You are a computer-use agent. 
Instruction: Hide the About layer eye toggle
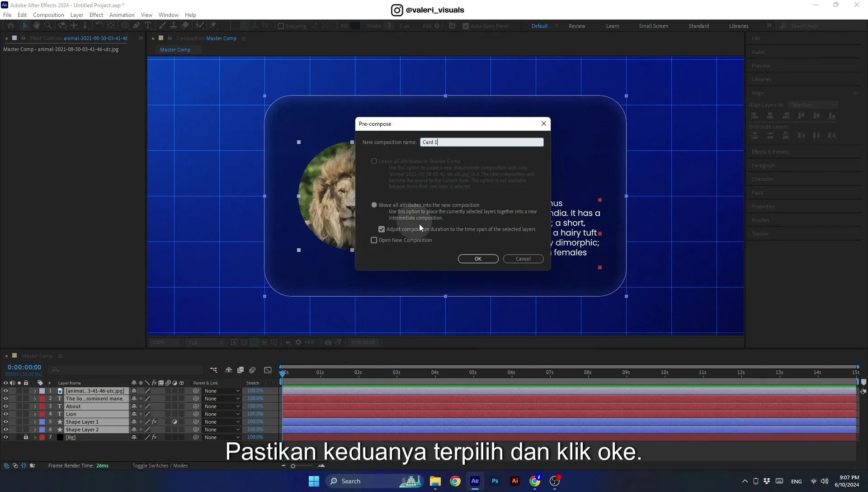pos(5,407)
